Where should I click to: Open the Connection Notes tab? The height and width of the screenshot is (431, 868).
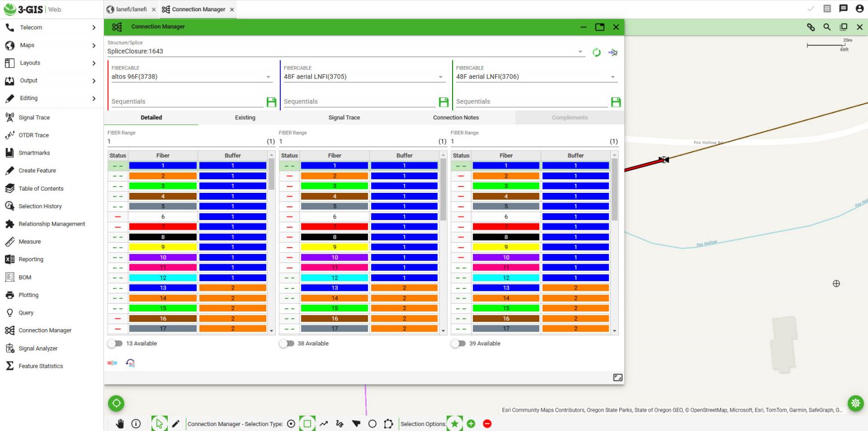455,117
